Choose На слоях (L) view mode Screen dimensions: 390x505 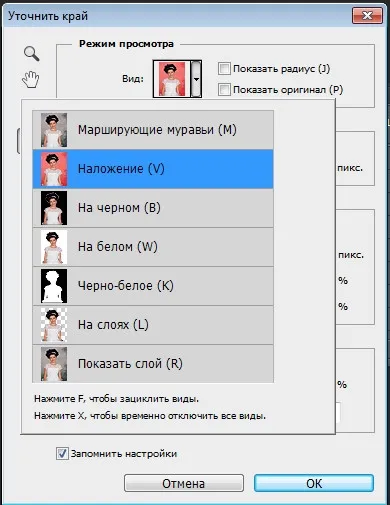click(x=153, y=325)
